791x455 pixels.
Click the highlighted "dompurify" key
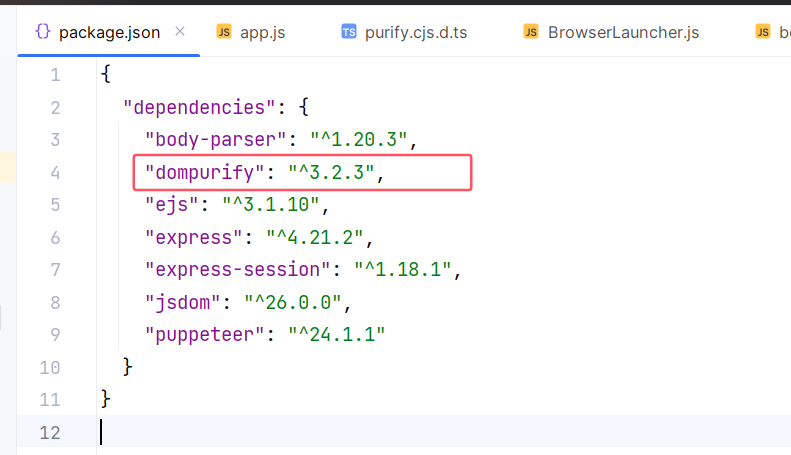click(x=204, y=173)
